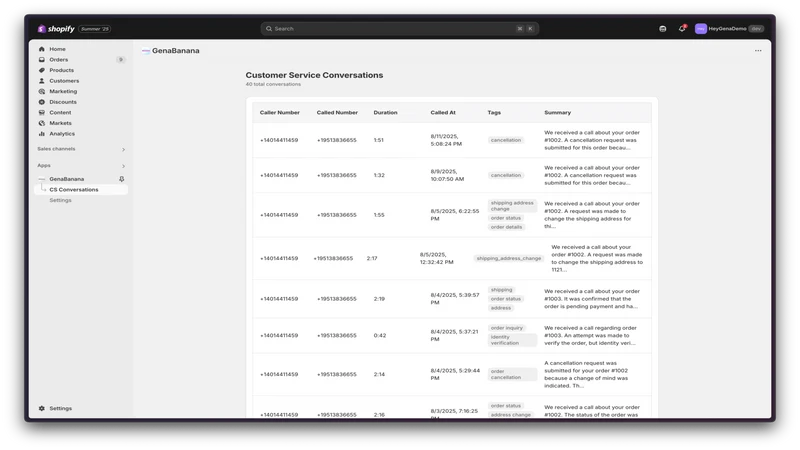The width and height of the screenshot is (800, 450).
Task: Click the Summer '25 edition badge
Action: pyautogui.click(x=95, y=29)
